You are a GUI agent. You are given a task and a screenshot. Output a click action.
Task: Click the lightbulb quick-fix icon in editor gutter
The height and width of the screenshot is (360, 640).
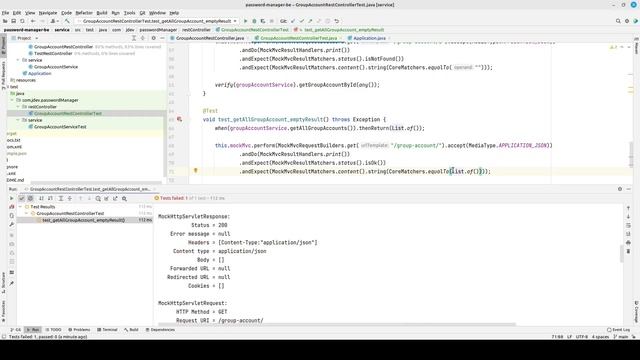pos(196,171)
